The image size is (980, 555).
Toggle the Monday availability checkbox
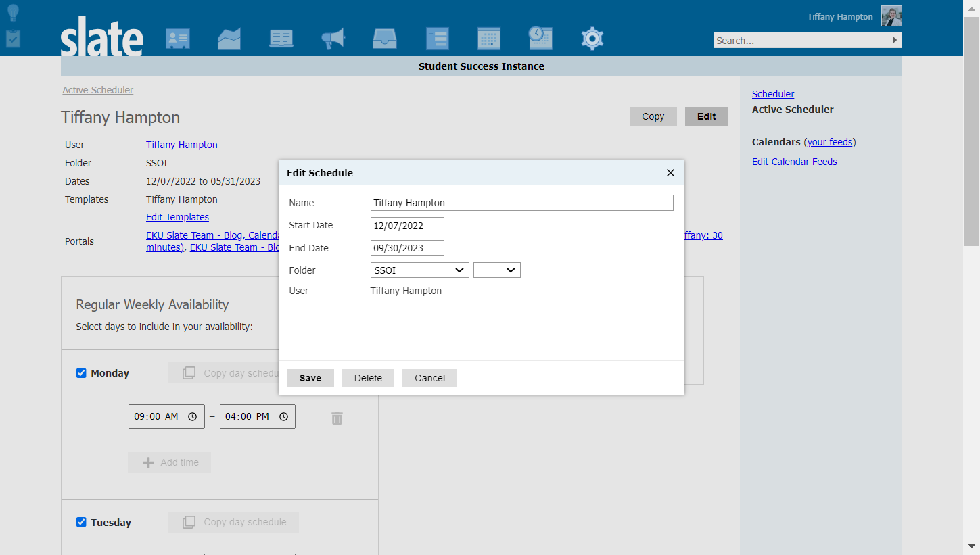pos(81,373)
